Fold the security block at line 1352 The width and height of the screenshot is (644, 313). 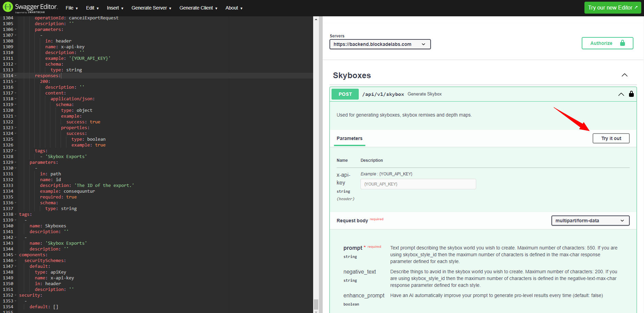(16, 295)
